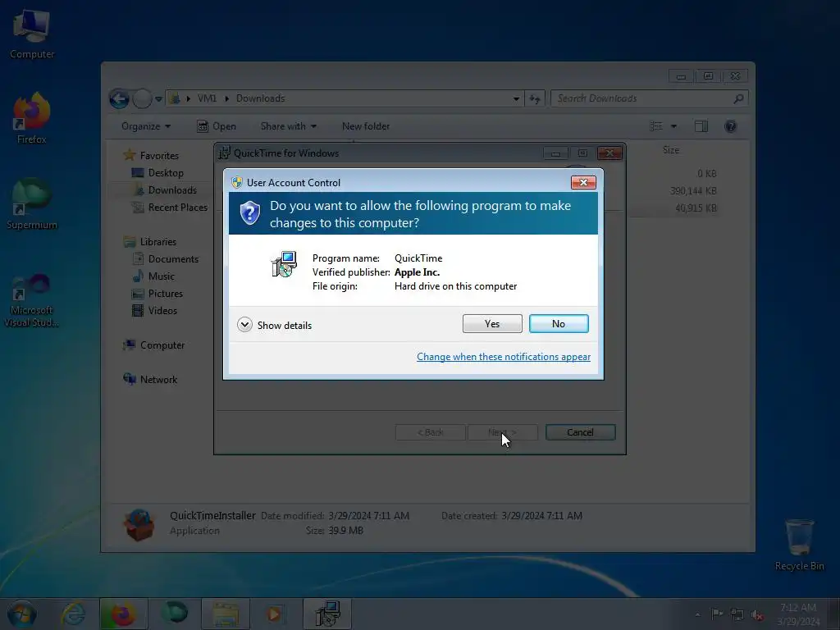Select Downloads in navigation pane

pos(164,190)
